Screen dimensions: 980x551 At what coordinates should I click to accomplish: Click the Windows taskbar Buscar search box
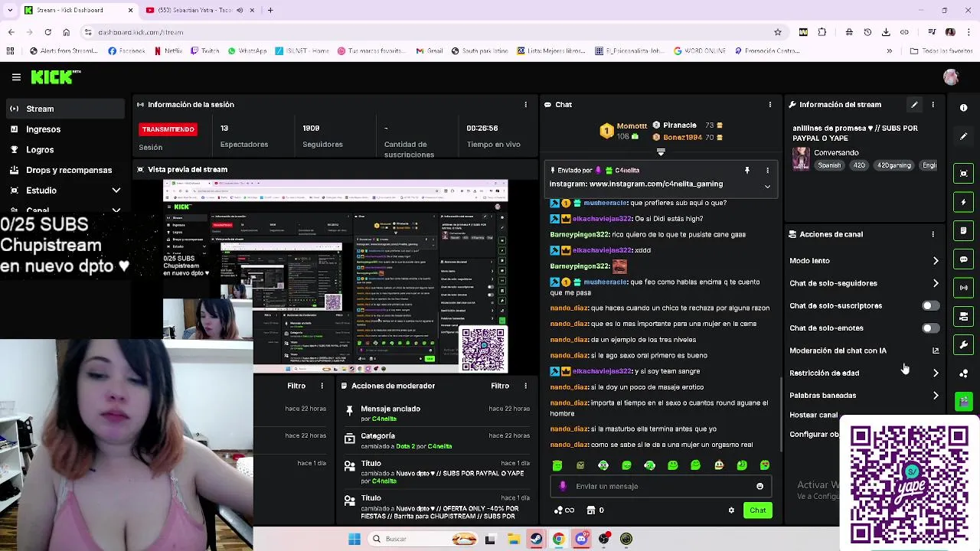pyautogui.click(x=421, y=539)
